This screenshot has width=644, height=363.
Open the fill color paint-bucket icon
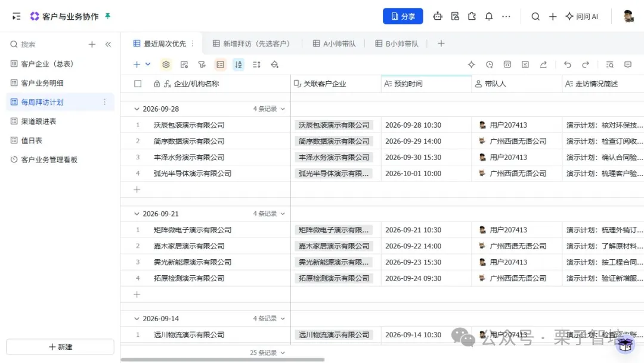tap(275, 64)
